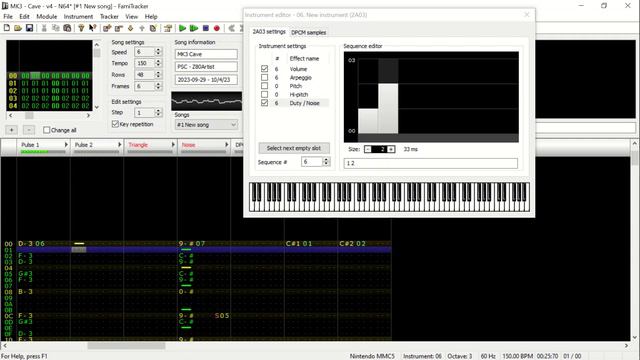Enable the Hi-pitch sequence checkbox
The image size is (640, 360).
click(264, 94)
